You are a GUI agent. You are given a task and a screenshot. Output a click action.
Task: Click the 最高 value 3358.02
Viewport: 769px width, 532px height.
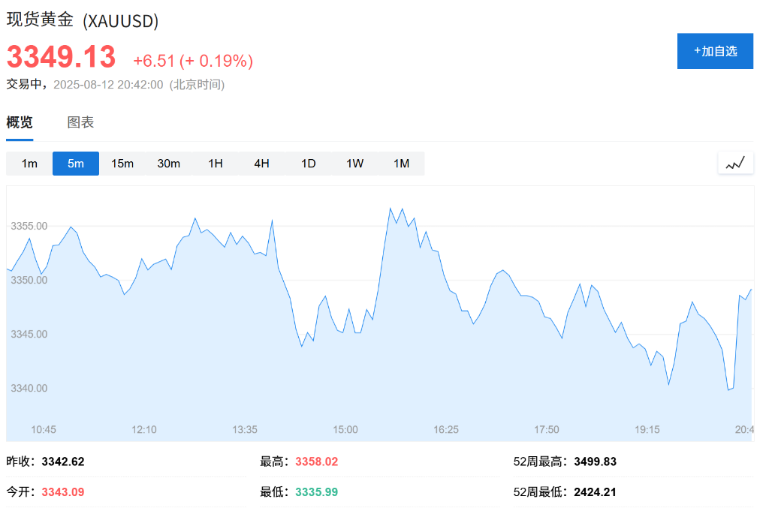pos(317,461)
